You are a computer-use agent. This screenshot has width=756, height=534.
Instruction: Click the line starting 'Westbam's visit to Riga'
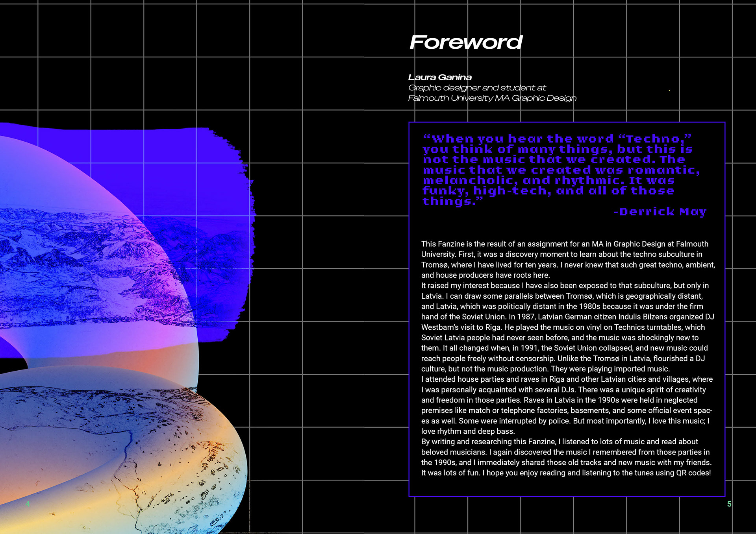click(x=563, y=327)
